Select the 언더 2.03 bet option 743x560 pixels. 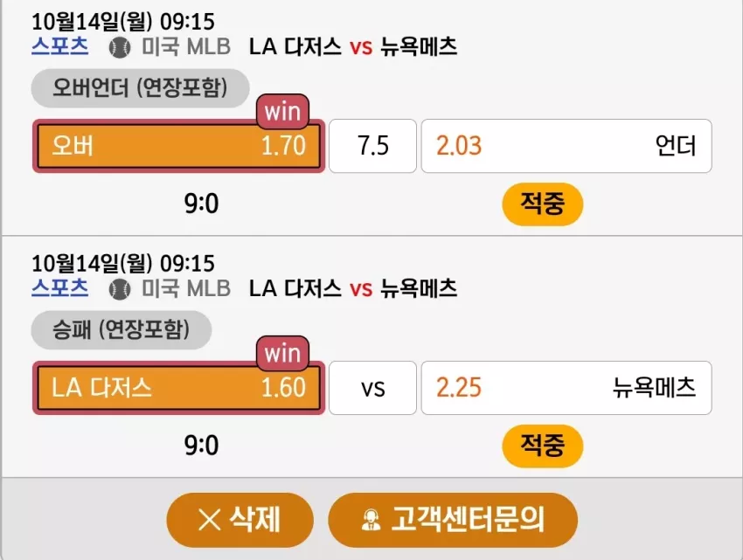[x=566, y=146]
